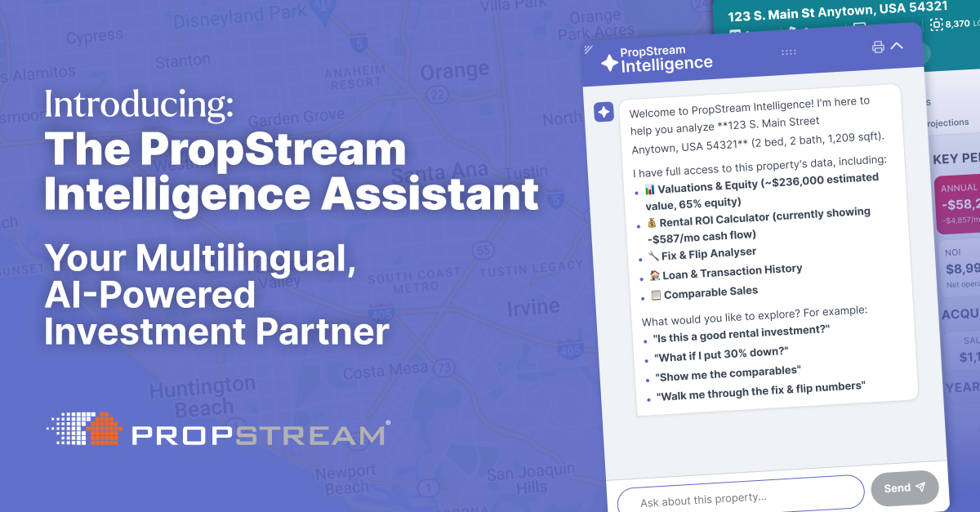The width and height of the screenshot is (980, 512).
Task: Click the 'Show me the comparables' suggestion
Action: 728,374
